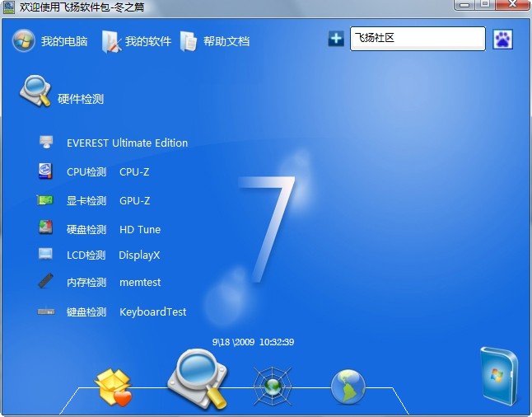The height and width of the screenshot is (417, 532).
Task: Minimize the 飞扬软件包 window
Action: tap(464, 5)
